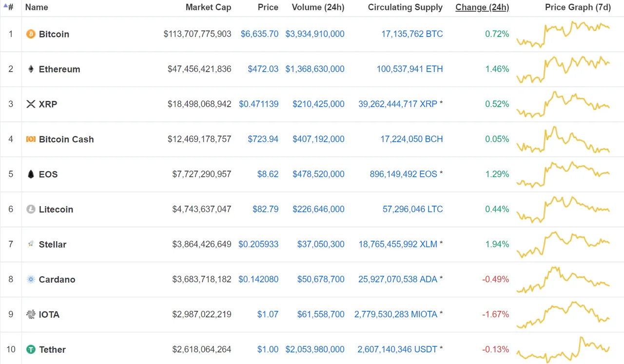Sort the table by Market Cap header
The width and height of the screenshot is (624, 364).
pos(208,7)
